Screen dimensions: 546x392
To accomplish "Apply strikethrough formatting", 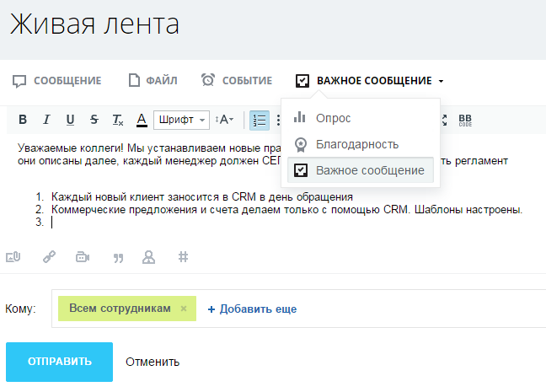I will [94, 120].
